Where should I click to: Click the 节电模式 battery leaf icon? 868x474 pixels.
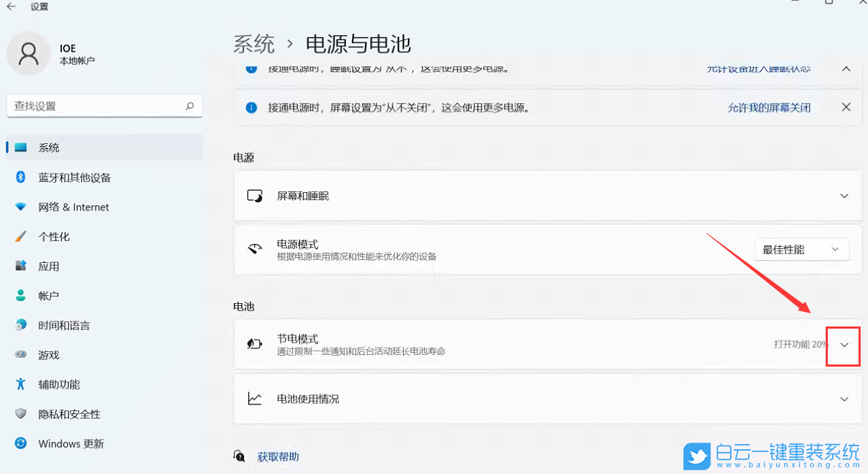(x=254, y=342)
